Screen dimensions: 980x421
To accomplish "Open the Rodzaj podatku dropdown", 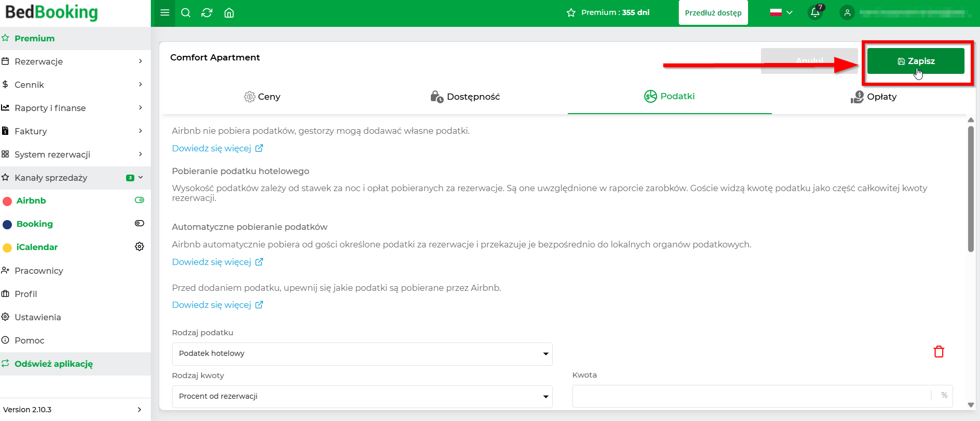I will point(362,354).
